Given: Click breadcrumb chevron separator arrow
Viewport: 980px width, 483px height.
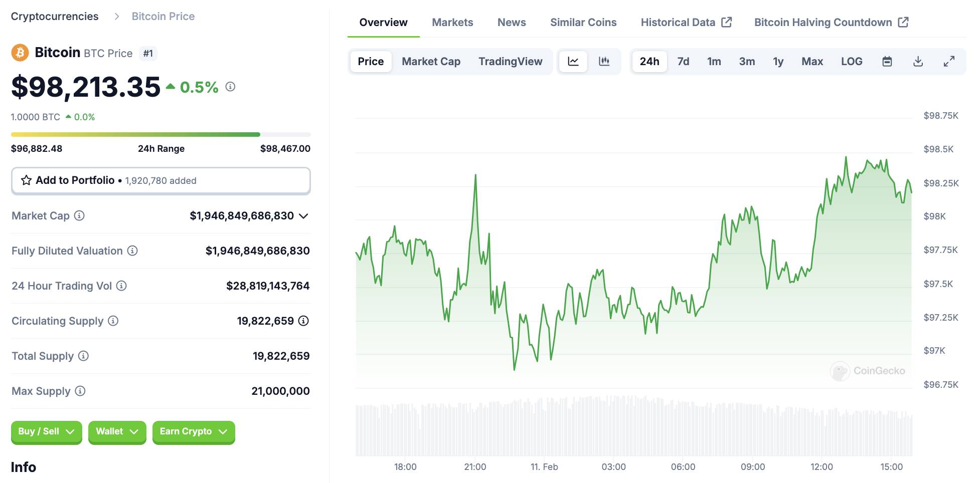Looking at the screenshot, I should tap(117, 17).
